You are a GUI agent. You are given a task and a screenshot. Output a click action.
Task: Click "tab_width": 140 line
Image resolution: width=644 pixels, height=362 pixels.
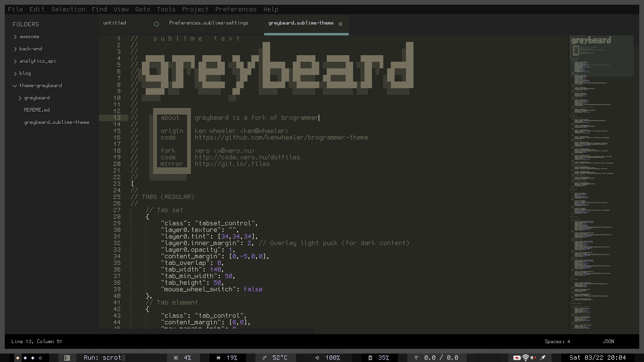192,269
